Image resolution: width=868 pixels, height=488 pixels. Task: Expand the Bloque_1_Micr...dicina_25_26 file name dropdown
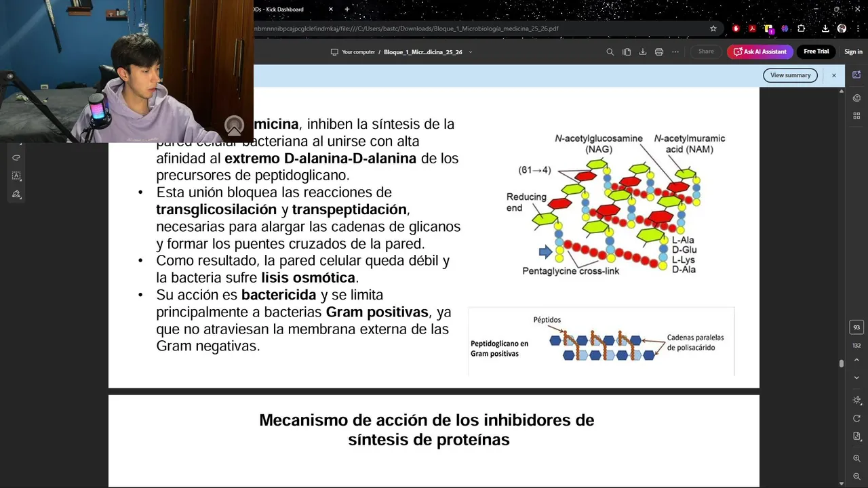471,52
